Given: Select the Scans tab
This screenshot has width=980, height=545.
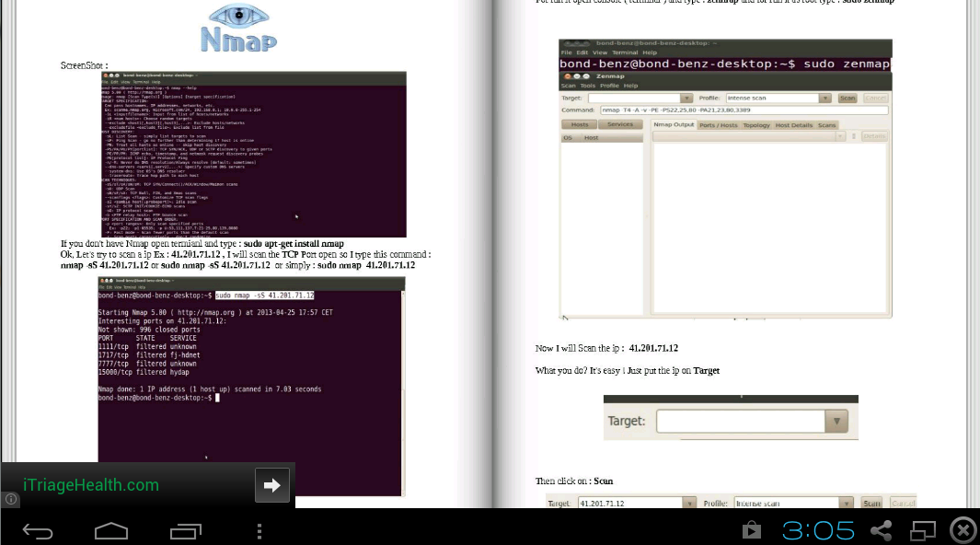Looking at the screenshot, I should click(827, 125).
